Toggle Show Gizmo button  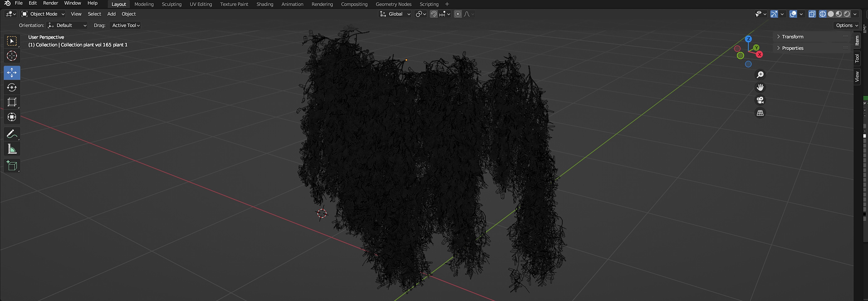pos(774,14)
